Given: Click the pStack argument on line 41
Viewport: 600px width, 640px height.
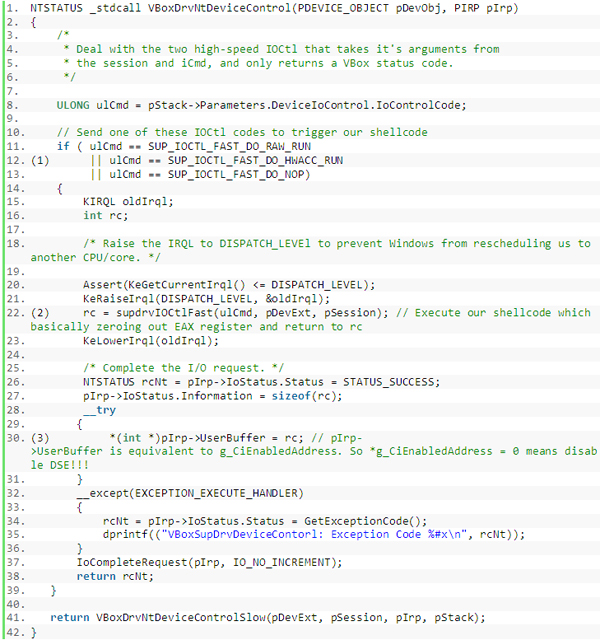Looking at the screenshot, I should pyautogui.click(x=454, y=618).
